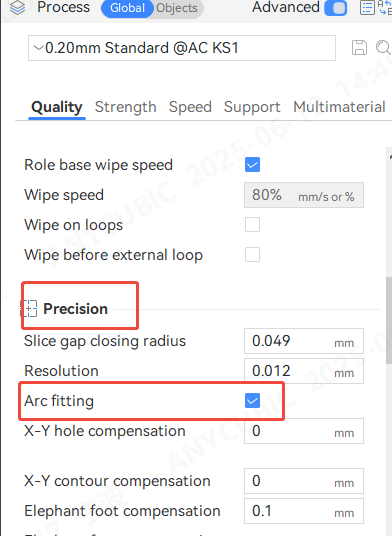Image resolution: width=392 pixels, height=536 pixels.
Task: Switch to the Strength tab
Action: click(x=125, y=107)
